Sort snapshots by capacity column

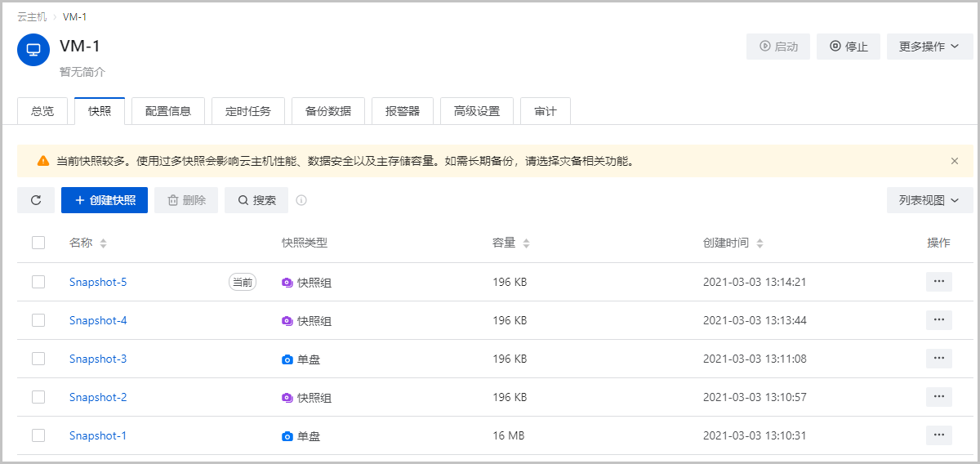[526, 243]
